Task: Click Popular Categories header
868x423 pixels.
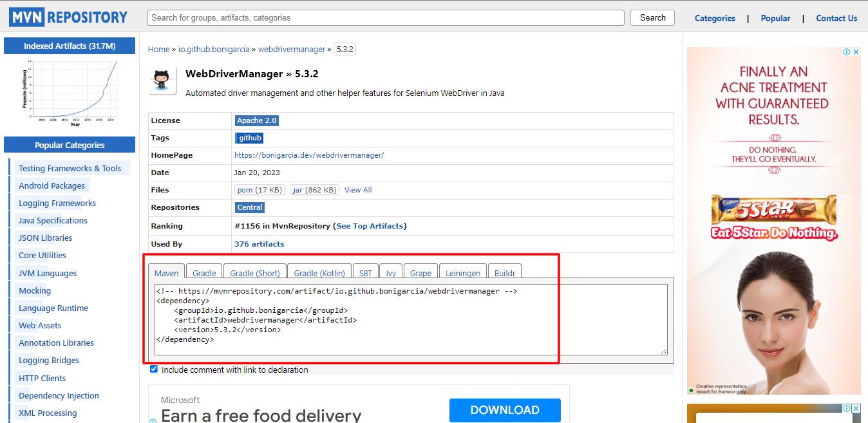Action: (x=70, y=145)
